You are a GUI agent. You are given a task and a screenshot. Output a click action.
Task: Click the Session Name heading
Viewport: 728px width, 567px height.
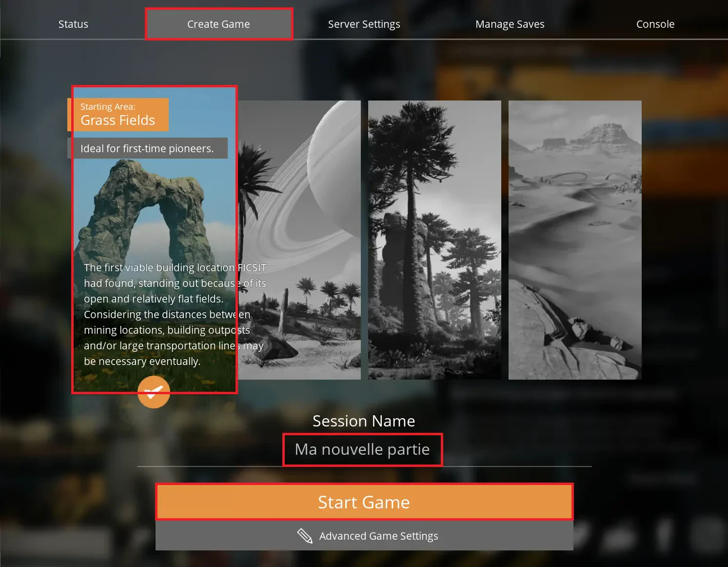pyautogui.click(x=364, y=421)
